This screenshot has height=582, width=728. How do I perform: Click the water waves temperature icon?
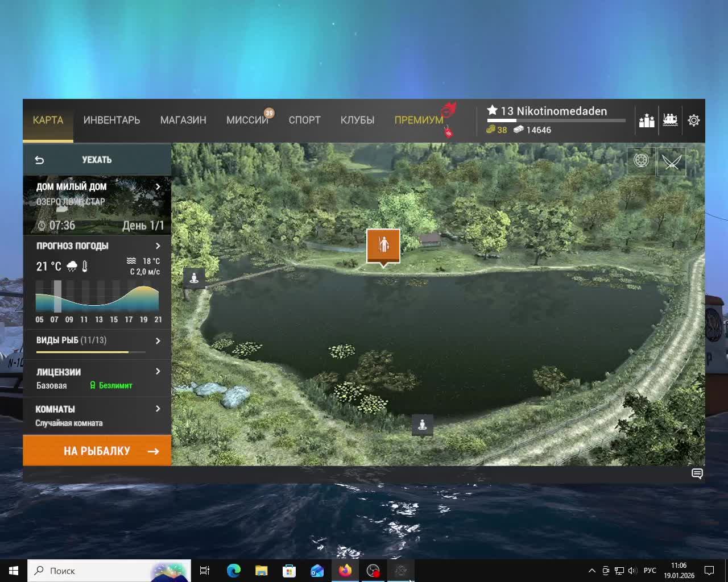131,261
